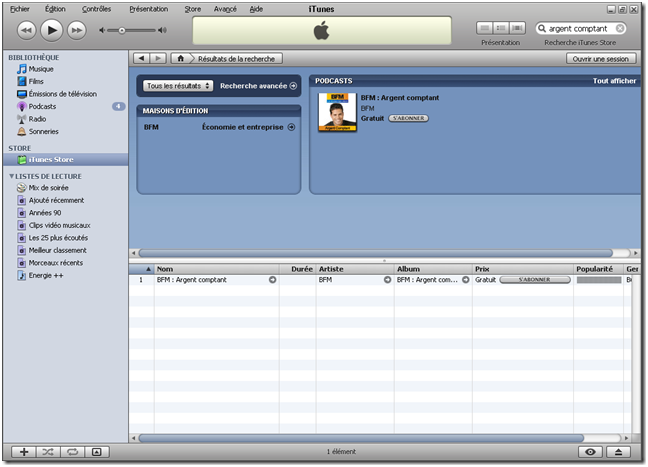Click Tout afficher in Podcasts panel

click(615, 81)
